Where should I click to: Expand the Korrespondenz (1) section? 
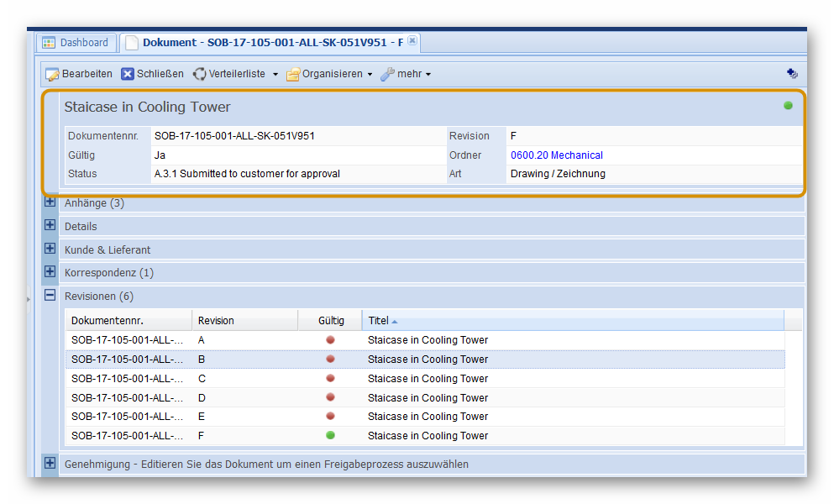pos(50,272)
